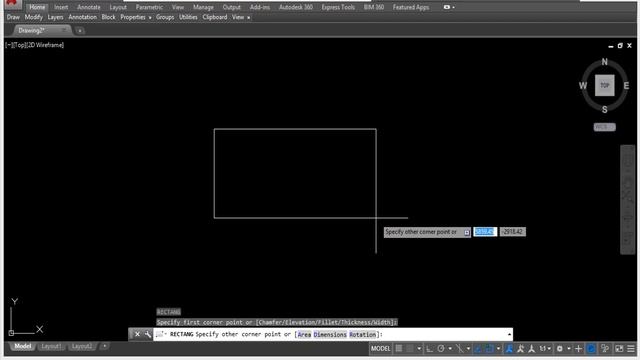Toggle annotation objects visibility icon
This screenshot has height=360, width=640.
[x=509, y=349]
